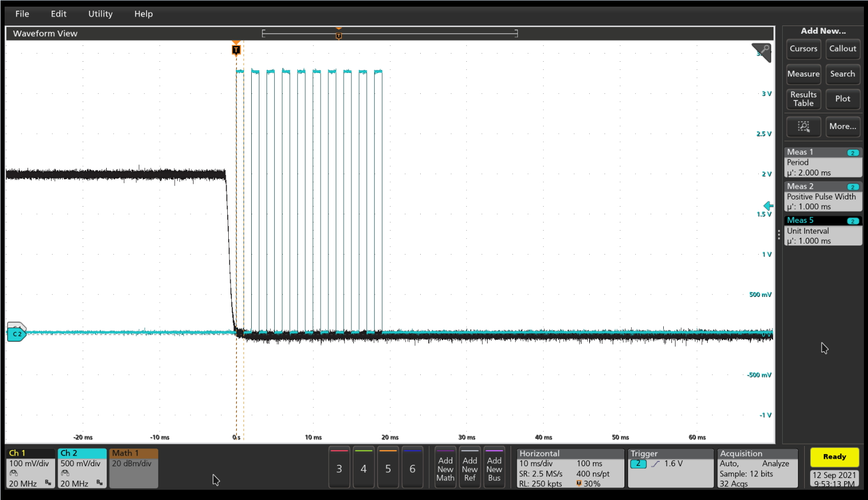Open the Edit menu
The width and height of the screenshot is (868, 500).
tap(59, 14)
